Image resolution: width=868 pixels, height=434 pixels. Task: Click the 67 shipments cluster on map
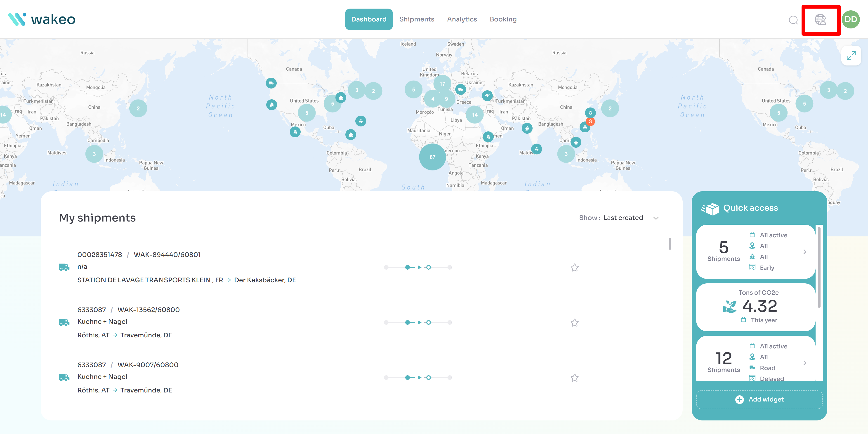click(x=432, y=157)
